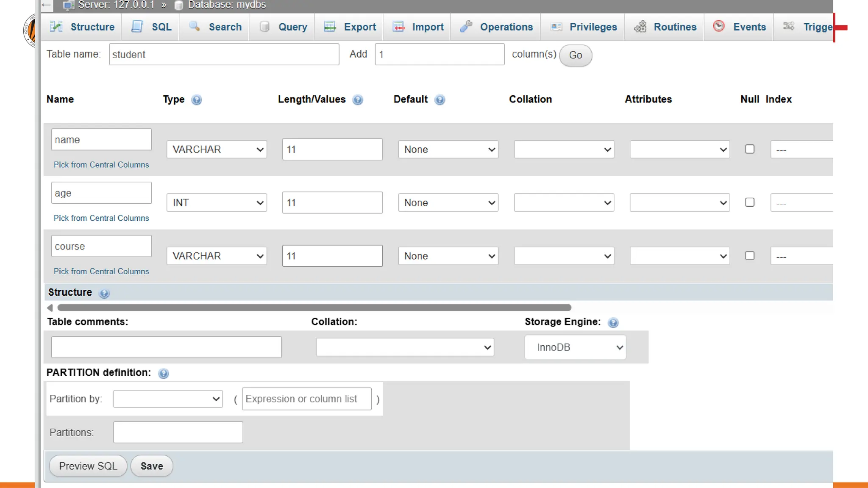The height and width of the screenshot is (488, 868).
Task: Click the Routines gears icon
Action: click(640, 27)
